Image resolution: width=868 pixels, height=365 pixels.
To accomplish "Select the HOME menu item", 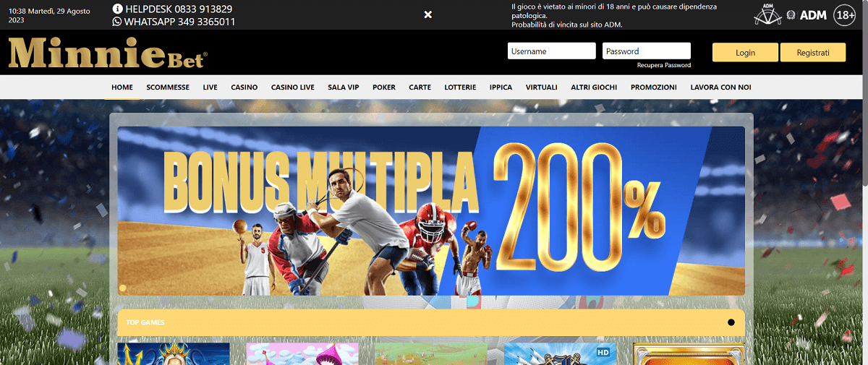I will pyautogui.click(x=122, y=87).
